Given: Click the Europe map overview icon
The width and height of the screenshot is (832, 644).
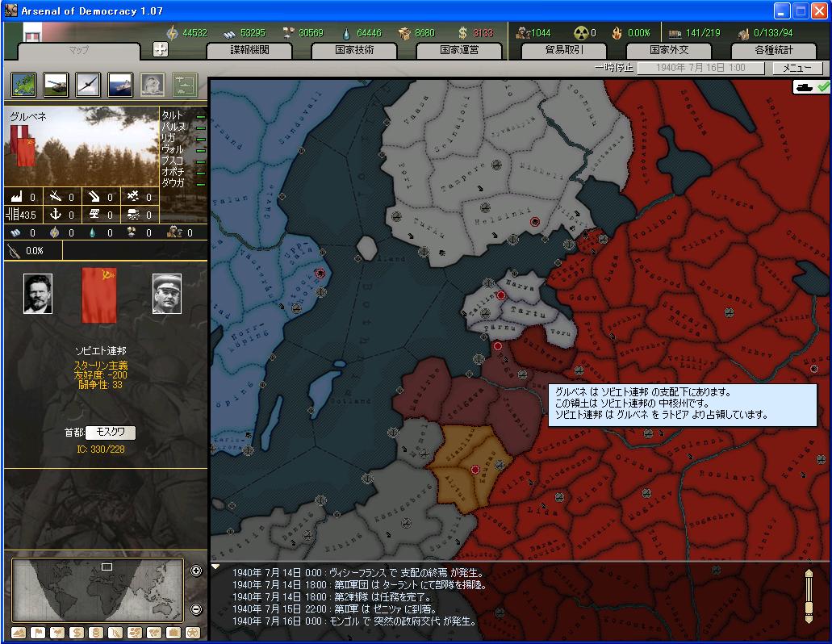Looking at the screenshot, I should (x=23, y=84).
